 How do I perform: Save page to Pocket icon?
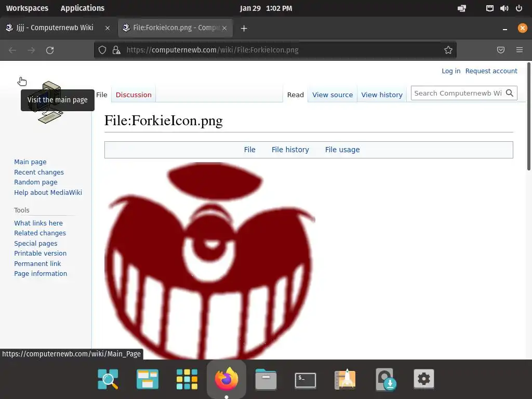[500, 50]
